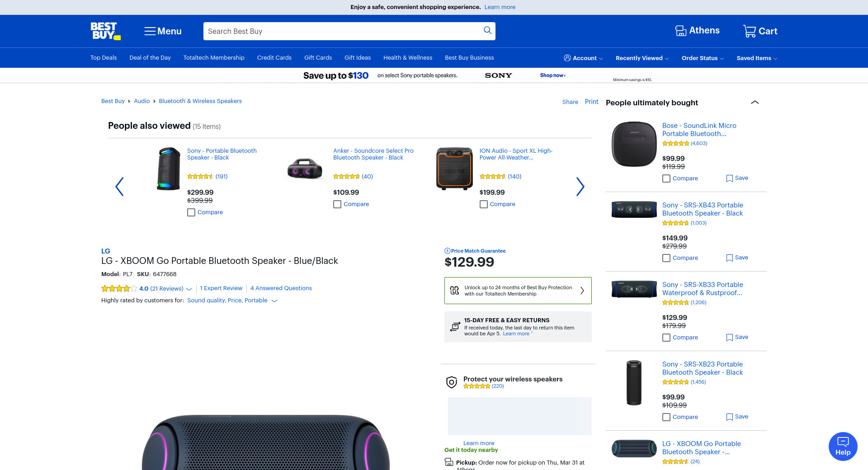Click the Sony SRS-XB23 speaker thumbnail
Screen dimensions: 868x470
[634, 382]
